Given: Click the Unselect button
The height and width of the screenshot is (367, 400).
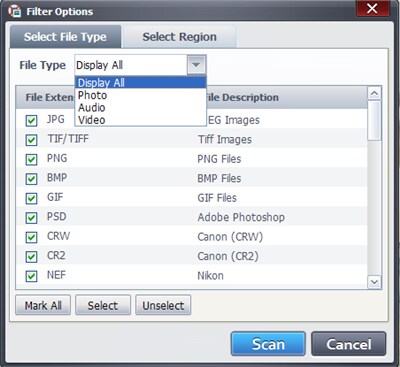Looking at the screenshot, I should (163, 305).
